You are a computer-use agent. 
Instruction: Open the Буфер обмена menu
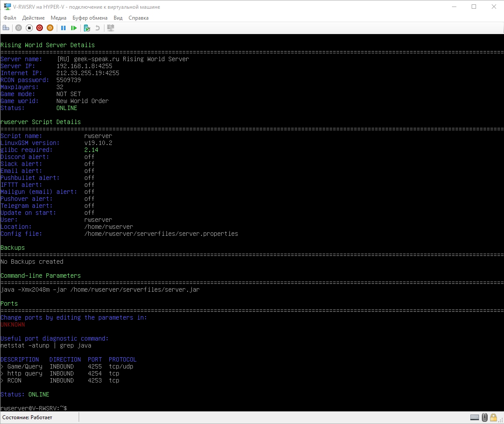click(x=90, y=18)
